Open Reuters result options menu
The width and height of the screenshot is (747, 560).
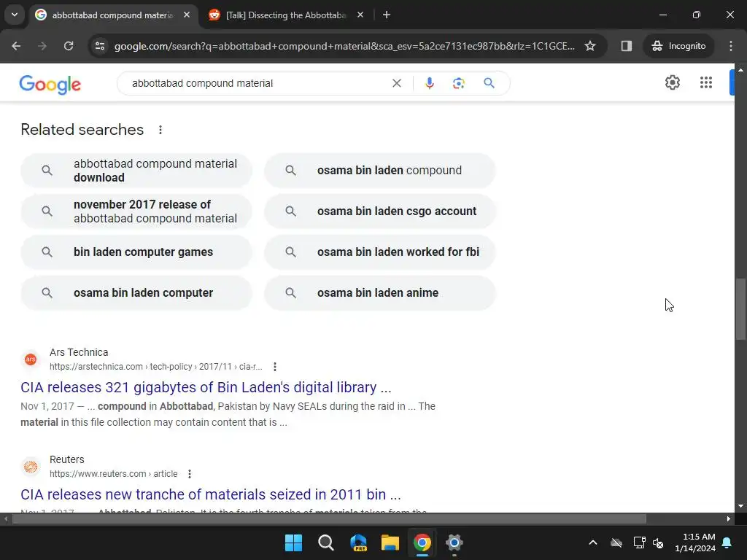[190, 474]
